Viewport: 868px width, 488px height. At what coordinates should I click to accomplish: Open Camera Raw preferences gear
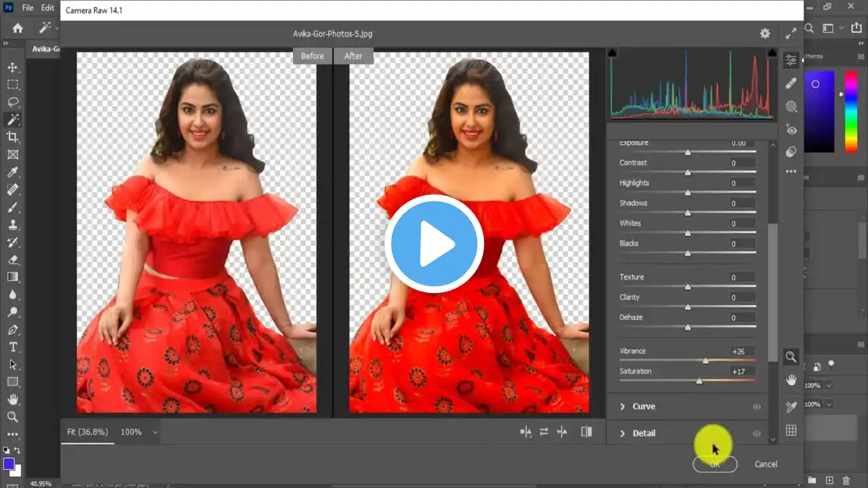click(x=765, y=33)
